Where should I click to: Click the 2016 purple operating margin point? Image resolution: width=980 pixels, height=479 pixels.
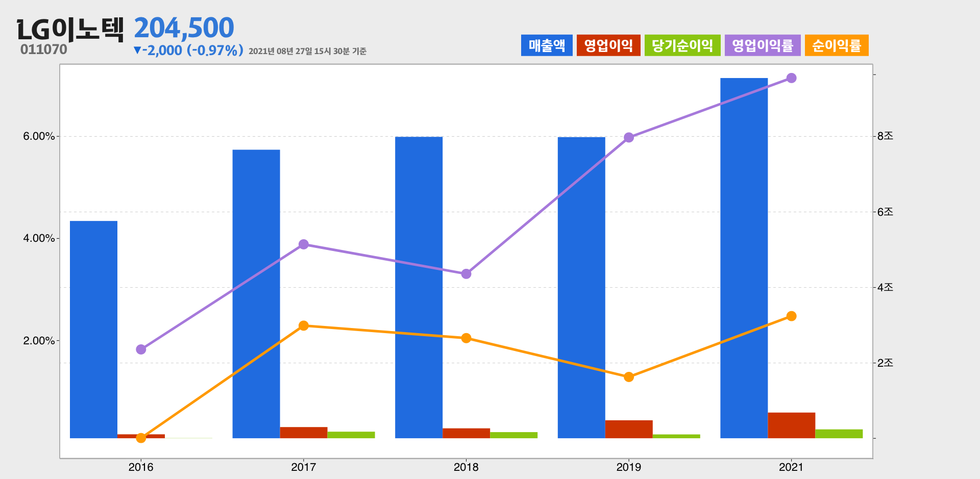click(x=141, y=349)
